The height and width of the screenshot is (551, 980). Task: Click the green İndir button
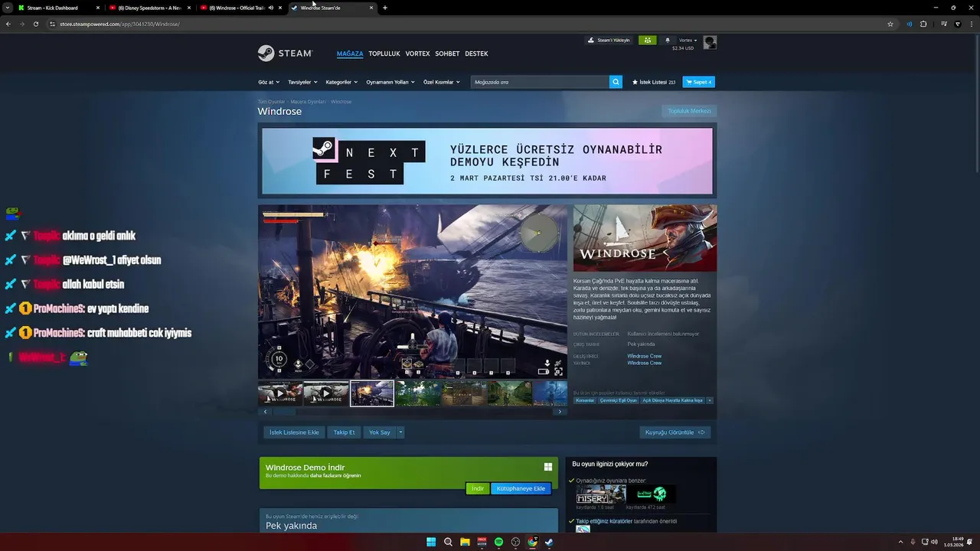478,488
